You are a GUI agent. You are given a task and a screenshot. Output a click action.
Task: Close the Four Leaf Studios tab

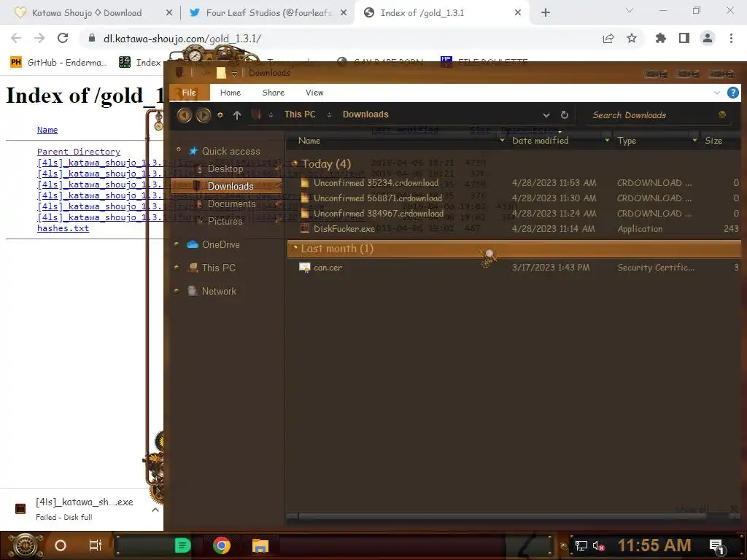344,13
